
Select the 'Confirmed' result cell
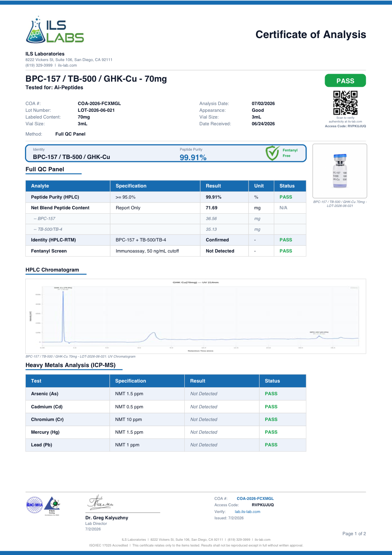217,240
